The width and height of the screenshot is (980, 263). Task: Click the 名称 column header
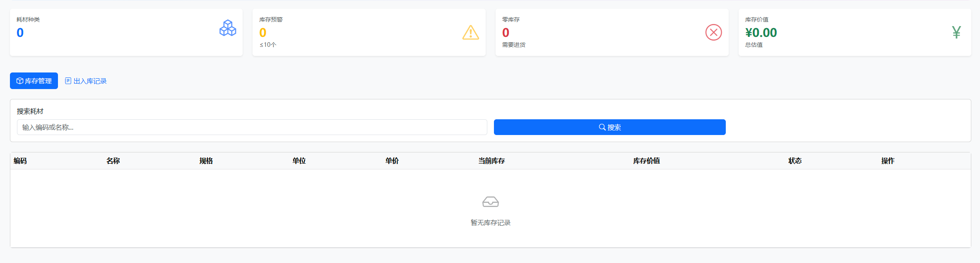coord(113,161)
